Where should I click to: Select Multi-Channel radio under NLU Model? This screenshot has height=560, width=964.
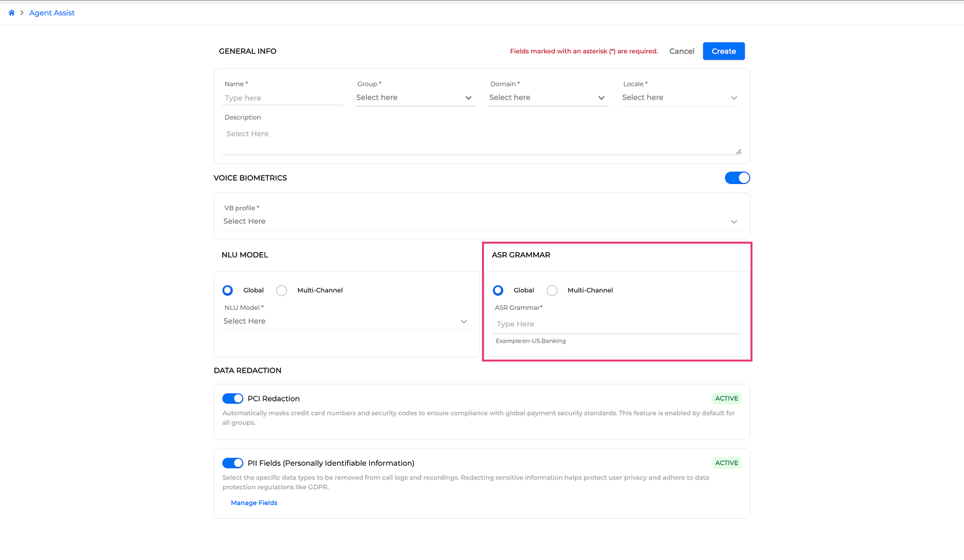(x=282, y=290)
